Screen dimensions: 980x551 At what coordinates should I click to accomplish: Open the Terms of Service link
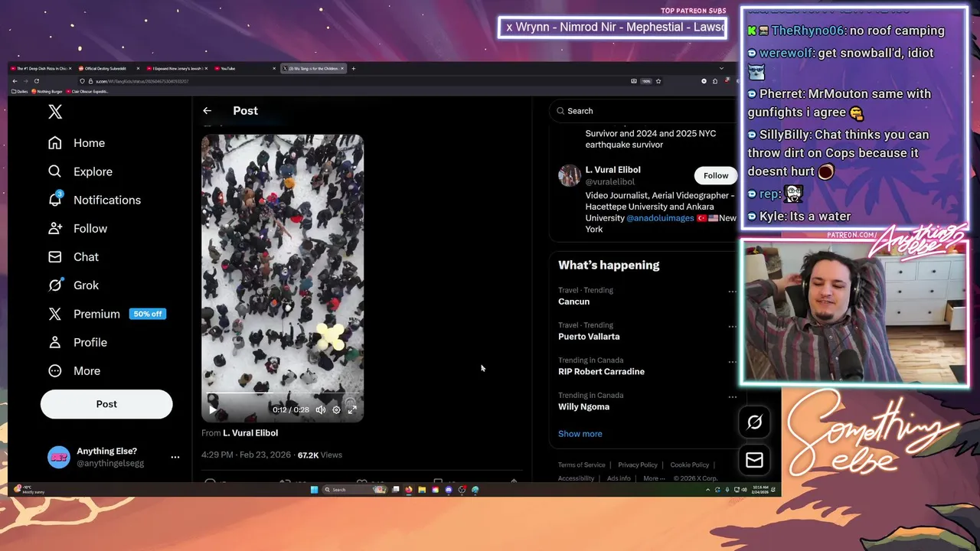[x=581, y=465]
